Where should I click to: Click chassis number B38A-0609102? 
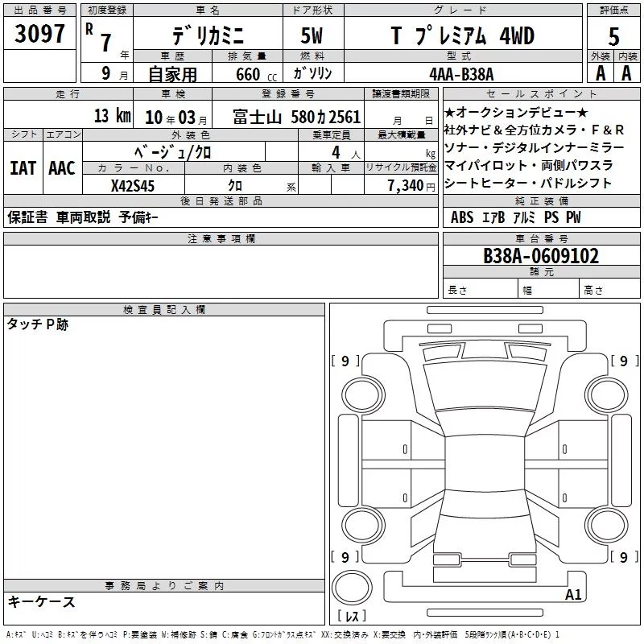(x=541, y=256)
